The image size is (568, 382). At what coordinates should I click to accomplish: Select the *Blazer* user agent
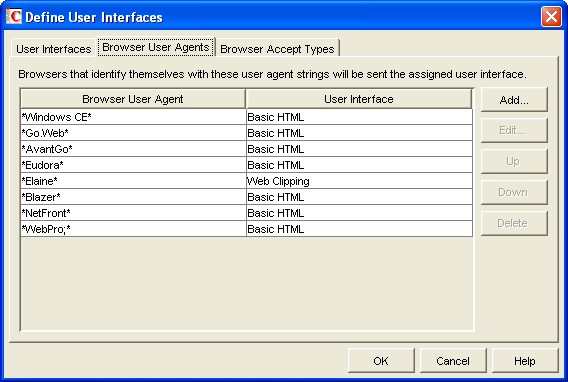[133, 197]
